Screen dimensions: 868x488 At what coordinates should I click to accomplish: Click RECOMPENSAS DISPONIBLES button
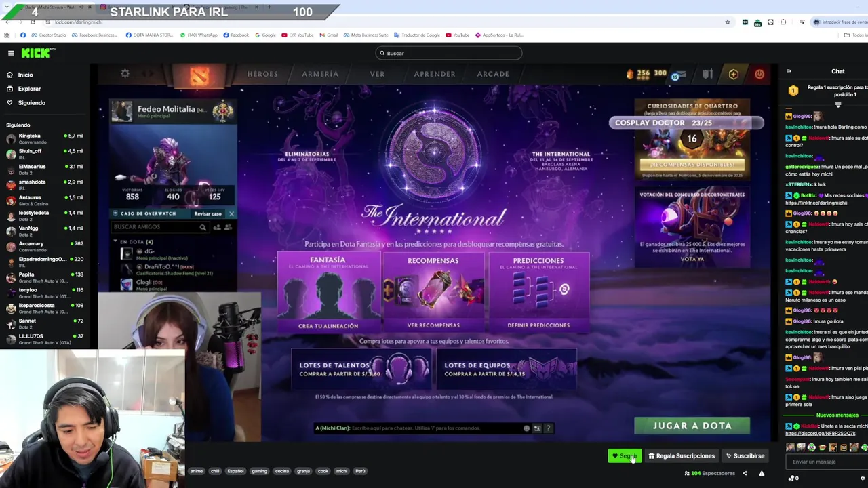(x=692, y=165)
